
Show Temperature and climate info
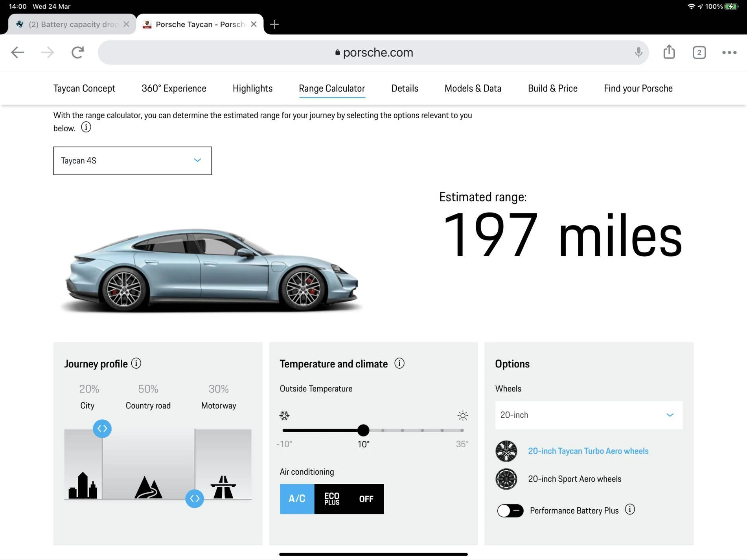coord(399,363)
